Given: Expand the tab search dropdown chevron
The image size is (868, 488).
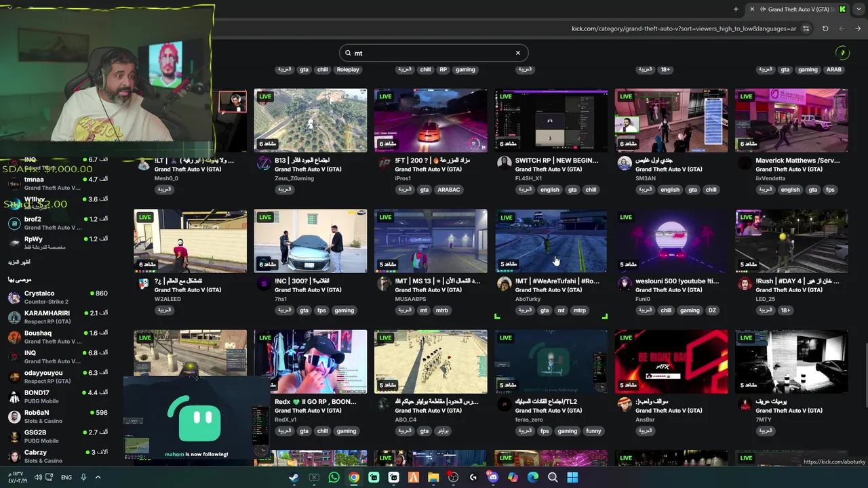Looking at the screenshot, I should tap(858, 9).
